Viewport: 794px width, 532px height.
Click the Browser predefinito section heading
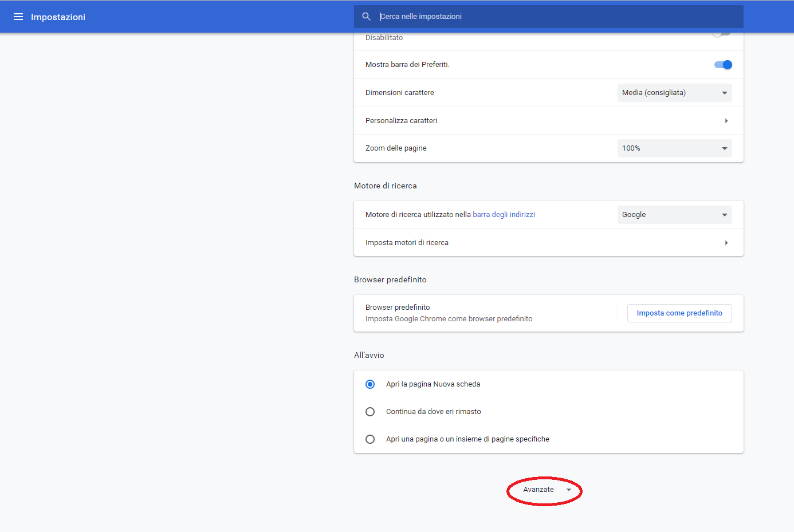pyautogui.click(x=390, y=280)
